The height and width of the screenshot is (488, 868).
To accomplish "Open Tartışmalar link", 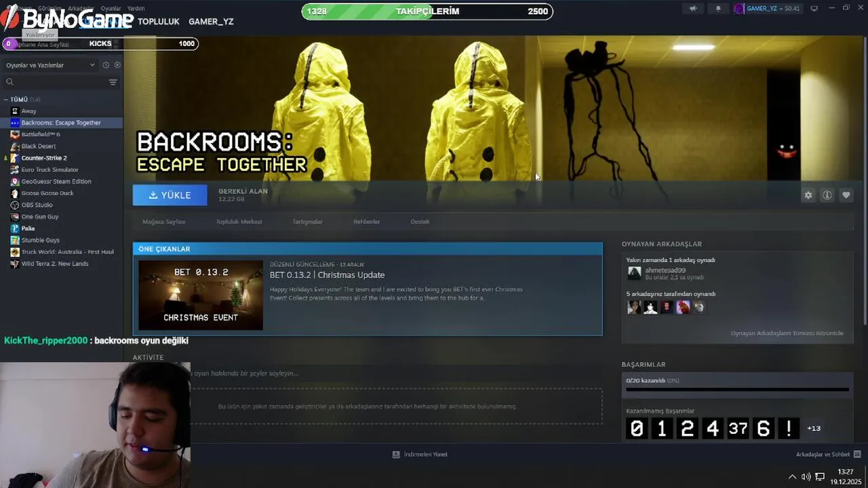I will [307, 222].
